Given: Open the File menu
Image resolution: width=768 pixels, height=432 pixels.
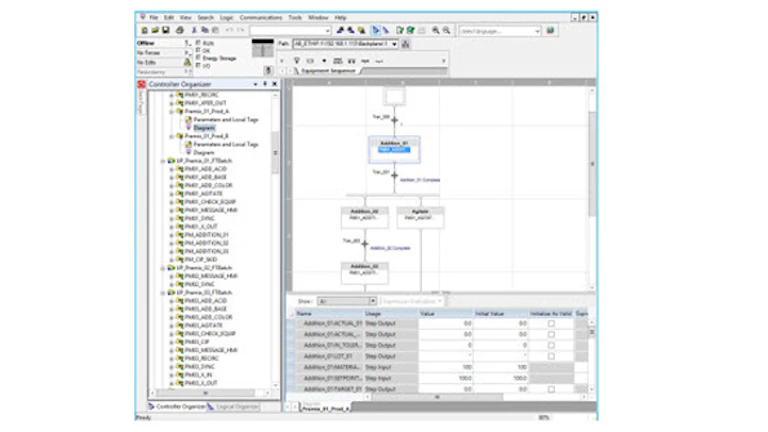Looking at the screenshot, I should pos(154,17).
